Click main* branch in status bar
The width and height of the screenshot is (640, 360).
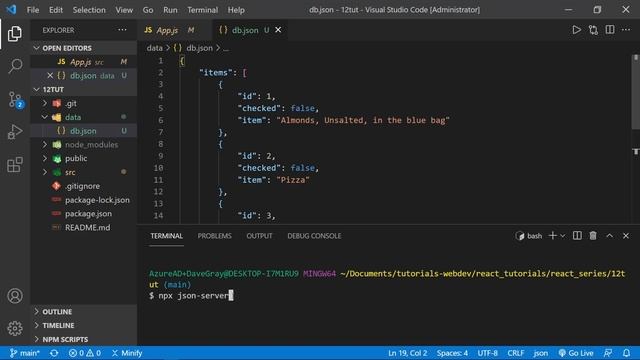pos(24,353)
